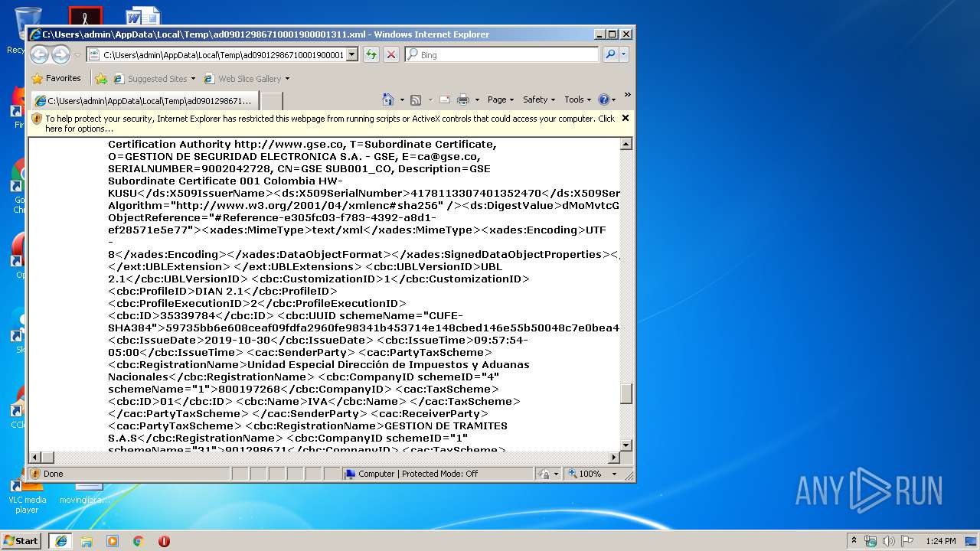This screenshot has height=551, width=980.
Task: Open the zoom level 100% control
Action: point(585,474)
